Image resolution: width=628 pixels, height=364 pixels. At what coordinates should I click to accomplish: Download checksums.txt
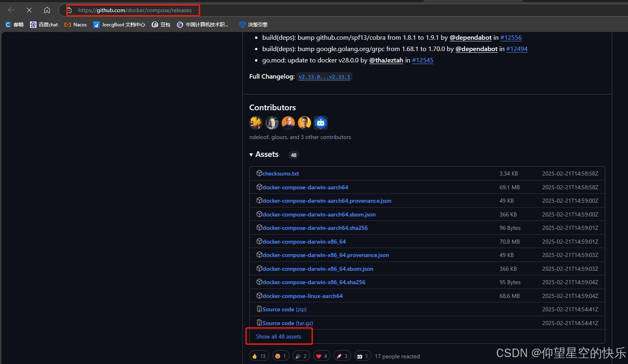click(281, 173)
